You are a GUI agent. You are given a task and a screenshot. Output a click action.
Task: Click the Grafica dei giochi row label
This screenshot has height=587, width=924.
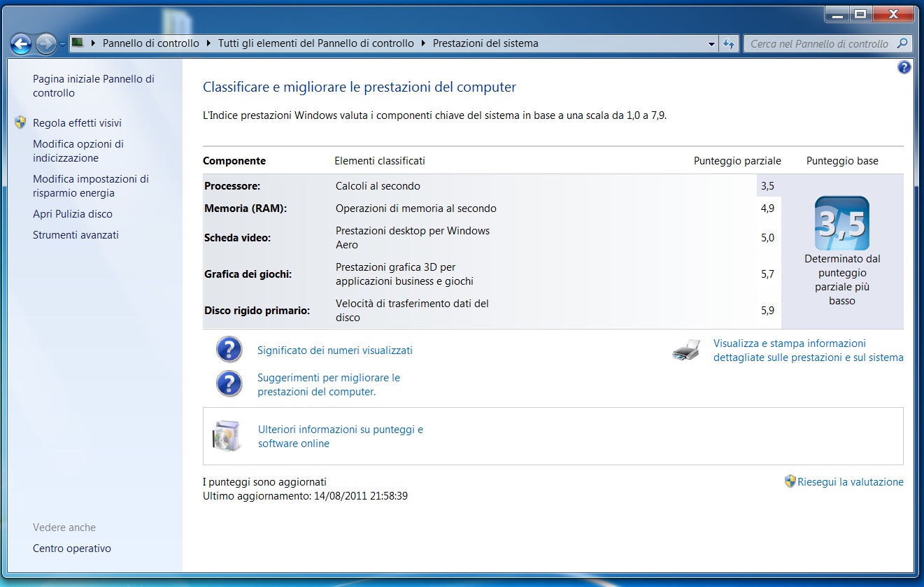[248, 274]
